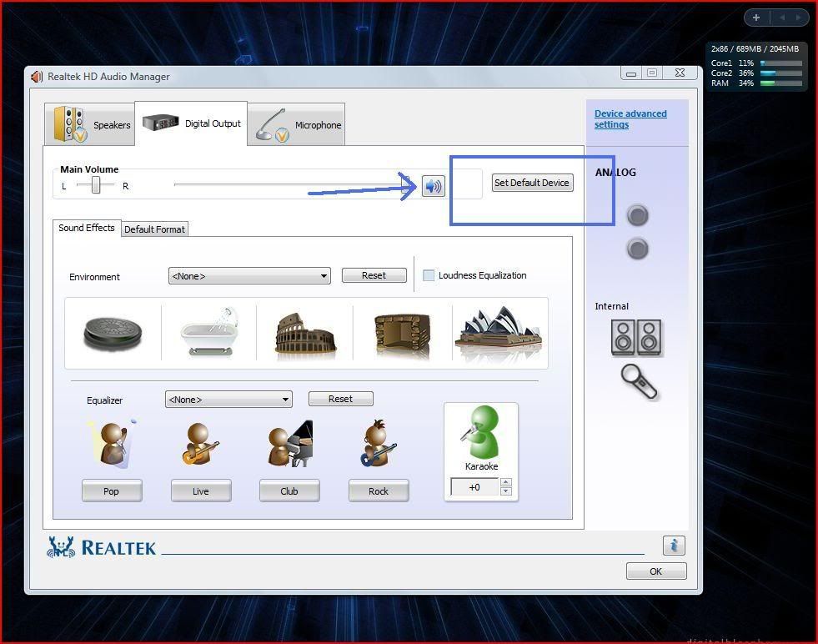Click OK to close the manager
This screenshot has width=818, height=644.
coord(656,571)
